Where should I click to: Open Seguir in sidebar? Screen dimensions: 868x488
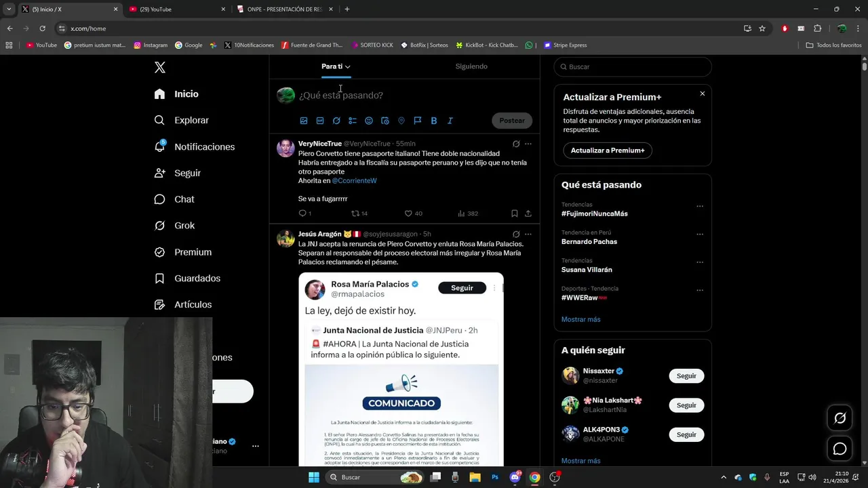point(178,173)
